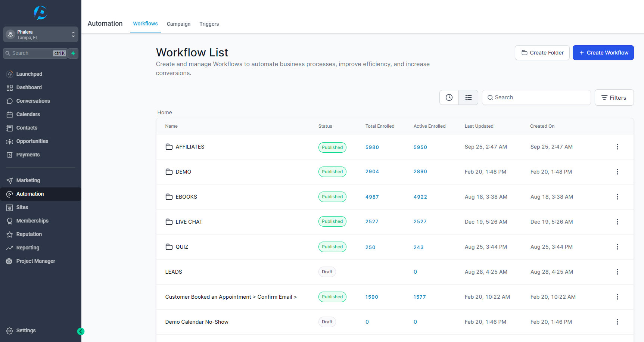Screen dimensions: 644x342
Task: Switch to Workflows tab
Action: 145,24
